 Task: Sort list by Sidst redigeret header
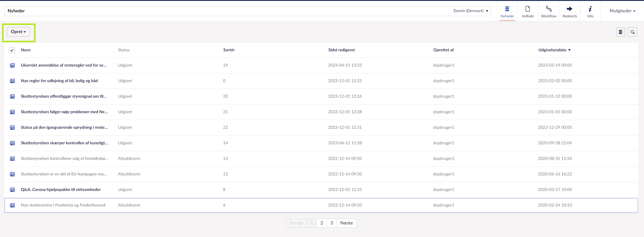pos(341,50)
